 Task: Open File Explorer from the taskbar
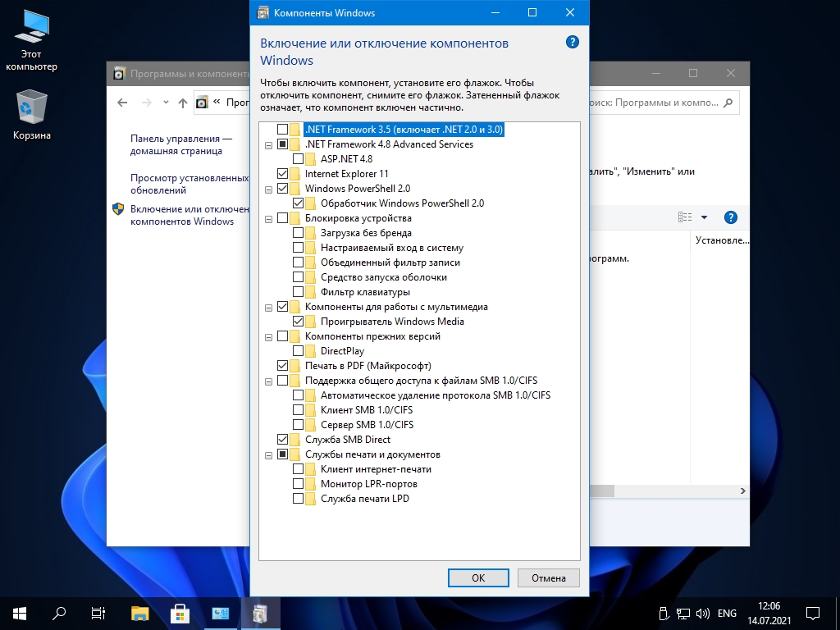(x=140, y=613)
